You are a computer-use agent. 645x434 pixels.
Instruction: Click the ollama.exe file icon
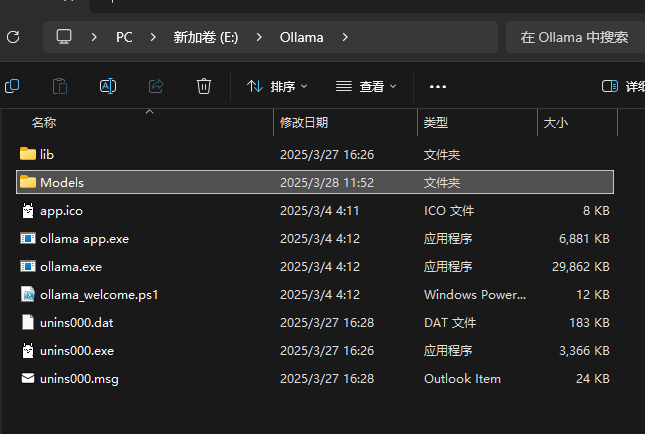point(28,267)
